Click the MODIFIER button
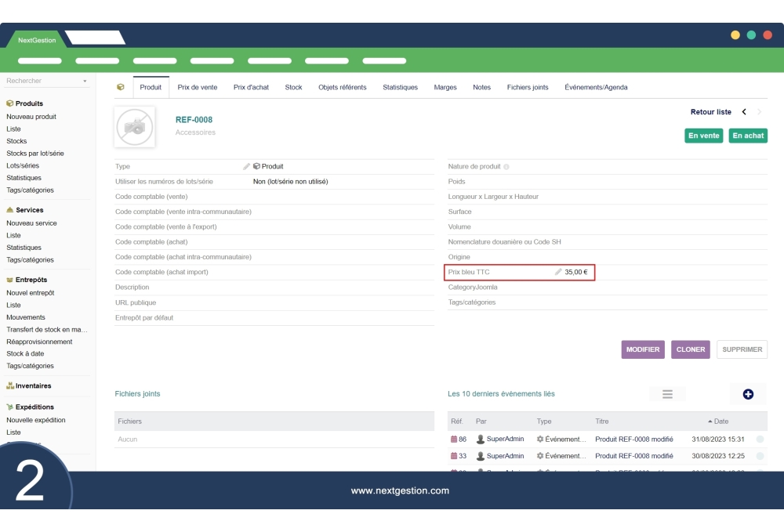784x532 pixels. [x=643, y=349]
